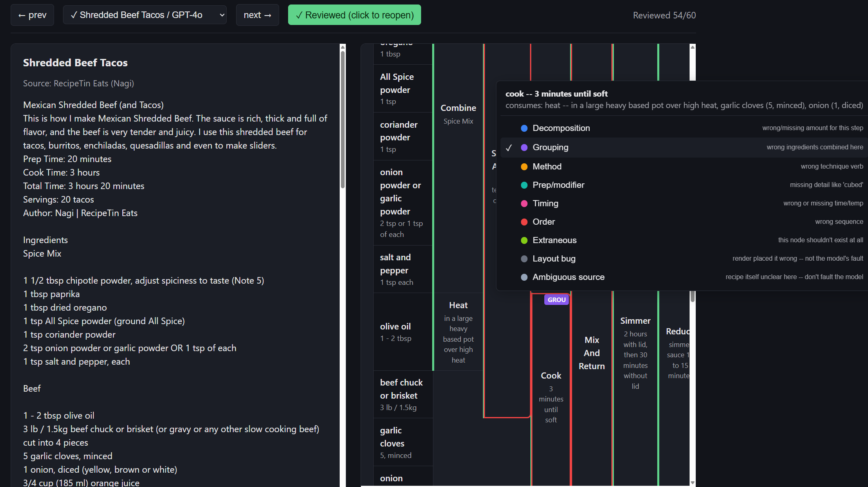Click the pink Timing color dot

(x=524, y=203)
